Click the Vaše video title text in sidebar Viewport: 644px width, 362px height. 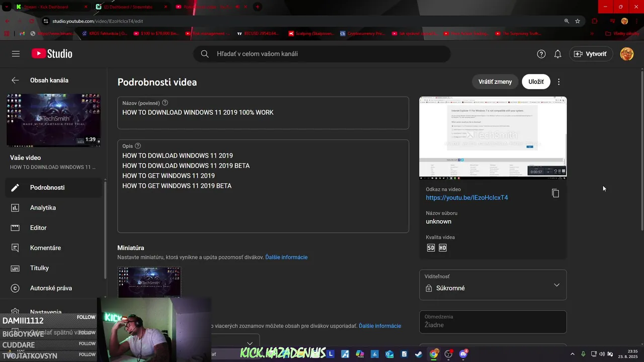coord(25,158)
